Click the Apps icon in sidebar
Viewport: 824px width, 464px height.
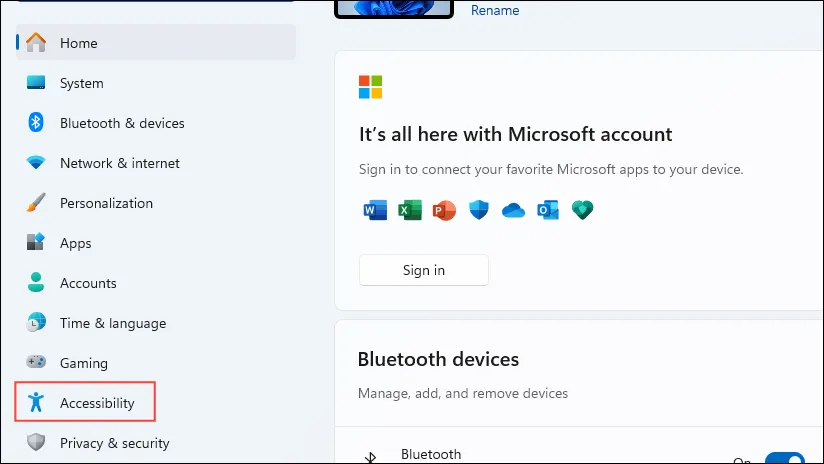pyautogui.click(x=36, y=242)
